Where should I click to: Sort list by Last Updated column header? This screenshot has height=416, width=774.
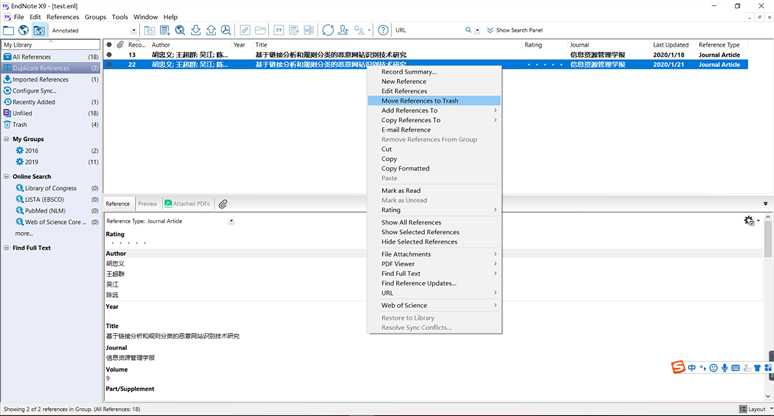[670, 45]
